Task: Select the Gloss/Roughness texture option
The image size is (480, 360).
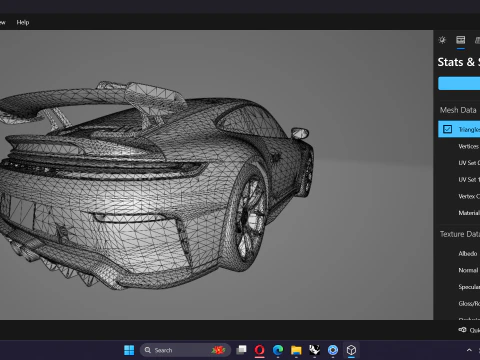Action: tap(469, 304)
